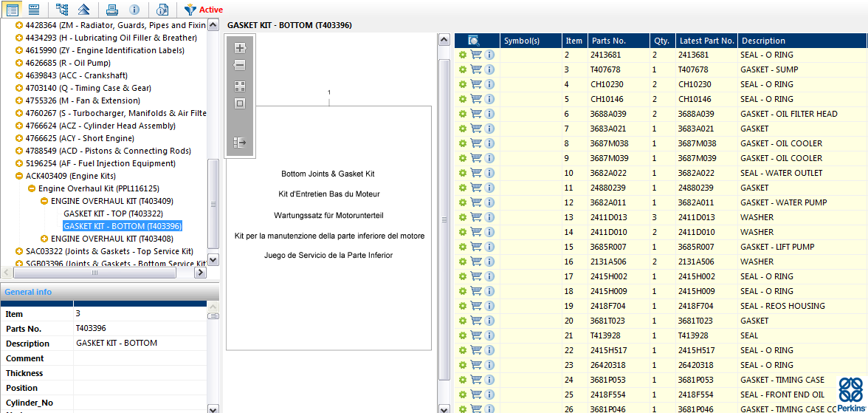Screen dimensions: 868x413
Task: Click the Parts No. column header
Action: click(608, 41)
